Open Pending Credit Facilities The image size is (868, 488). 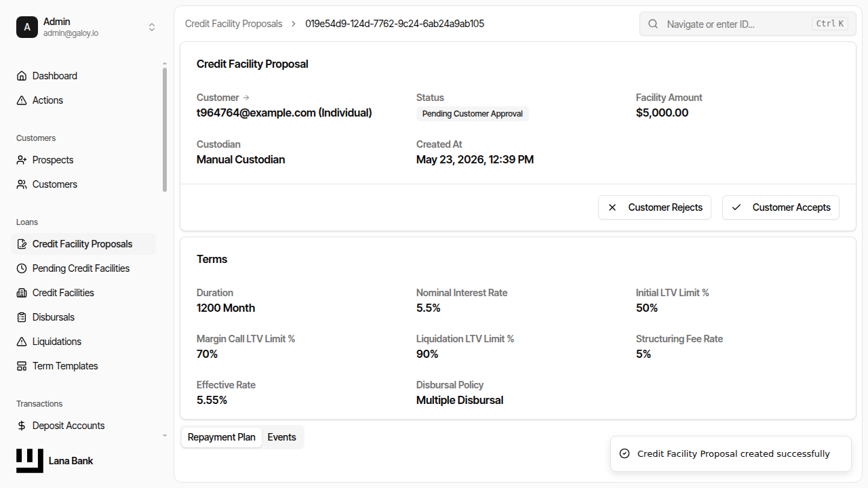tap(83, 268)
